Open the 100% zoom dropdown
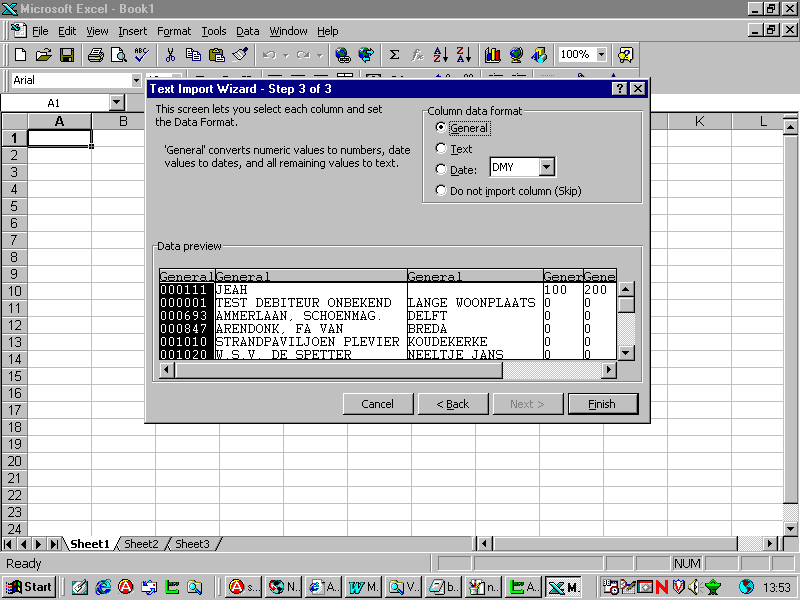 tap(601, 55)
